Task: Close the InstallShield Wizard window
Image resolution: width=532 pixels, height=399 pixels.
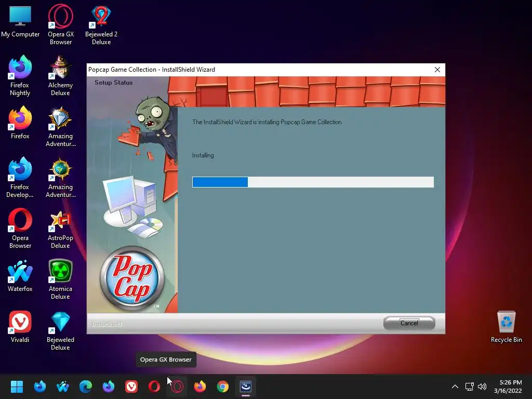Action: 437,70
